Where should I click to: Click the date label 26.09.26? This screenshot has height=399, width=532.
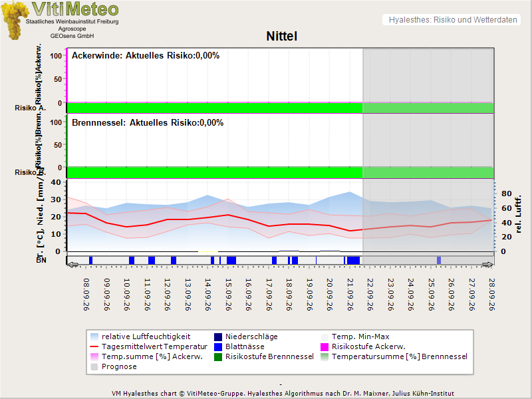coord(452,295)
